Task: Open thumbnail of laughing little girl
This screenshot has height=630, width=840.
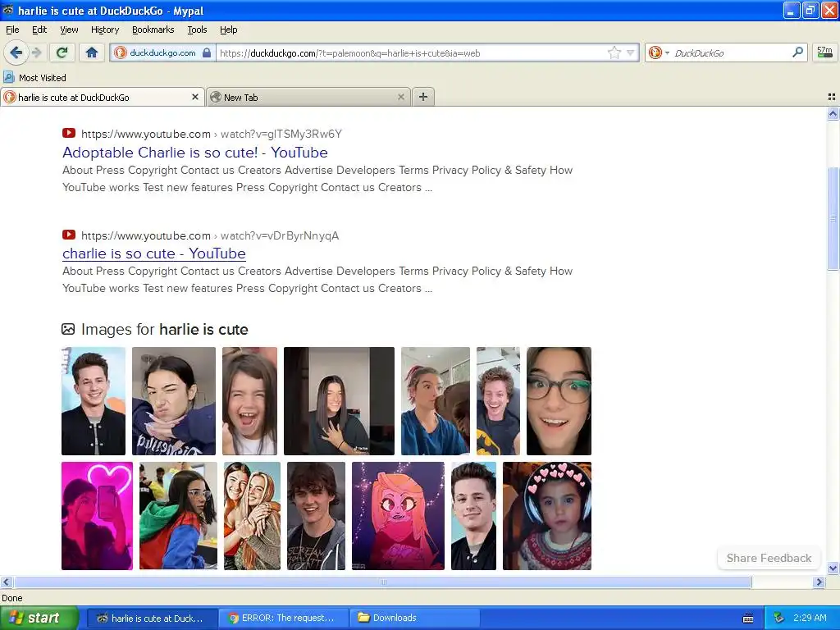Action: tap(249, 400)
